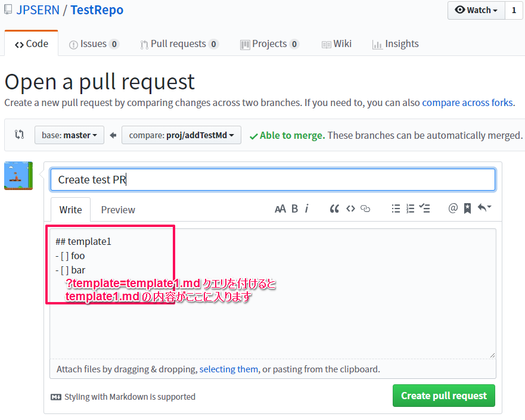Click the switch base and compare icon
The image size is (525, 420).
20,135
